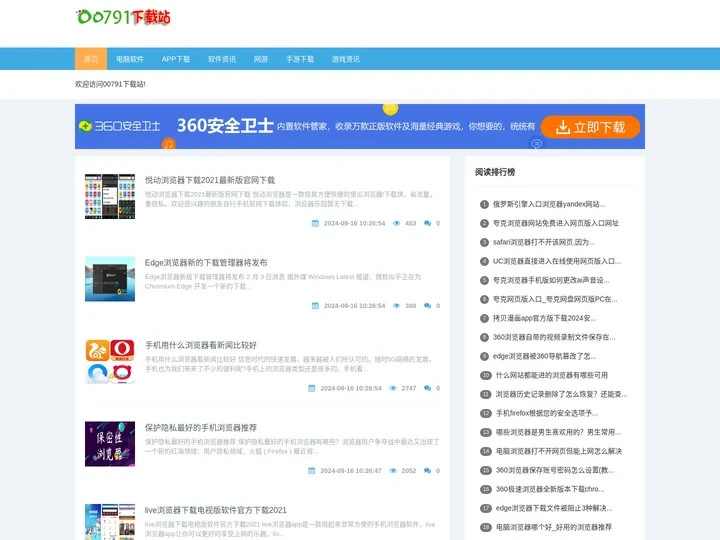Image resolution: width=720 pixels, height=540 pixels.
Task: Open ranked item safari浏览器打不开该网页
Action: point(544,242)
